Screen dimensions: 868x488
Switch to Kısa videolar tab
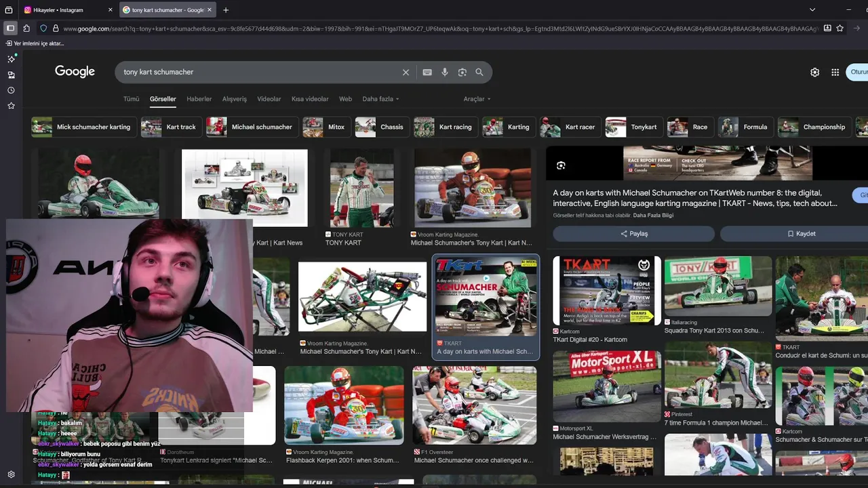(x=310, y=99)
